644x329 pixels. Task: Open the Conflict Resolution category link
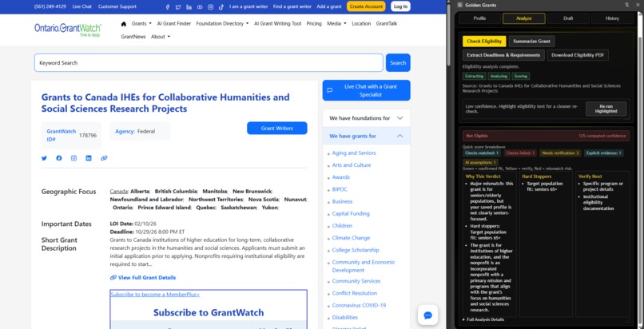tap(355, 293)
